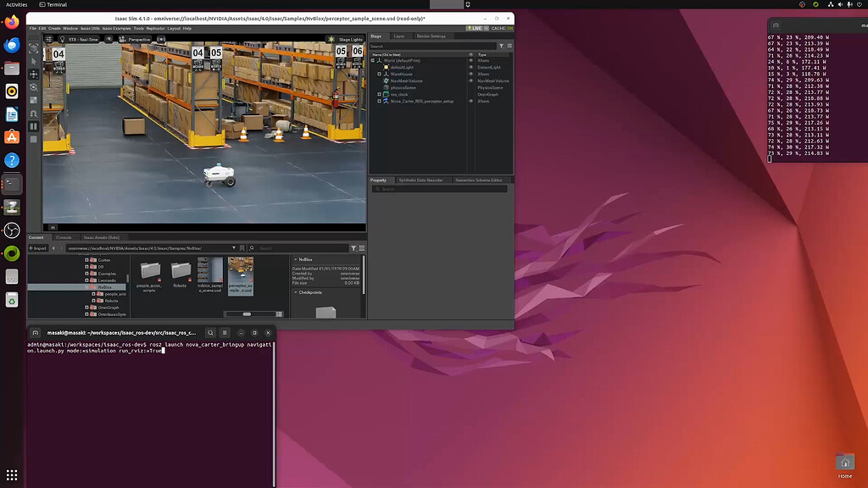Open Firefox from the Ubuntu dock

12,23
